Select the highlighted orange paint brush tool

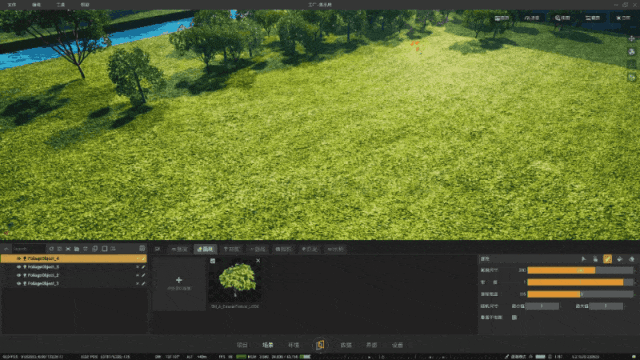tap(607, 259)
